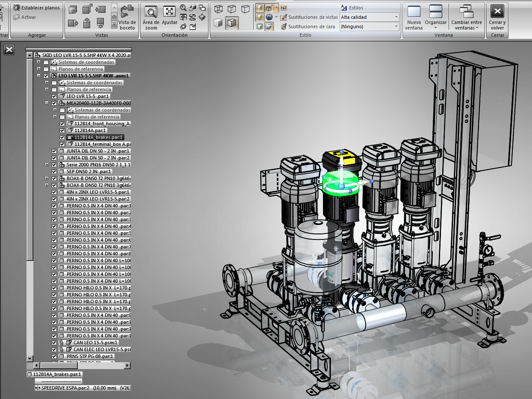Click the SKID LEO LVR assembly root icon
532x399 pixels.
point(38,55)
